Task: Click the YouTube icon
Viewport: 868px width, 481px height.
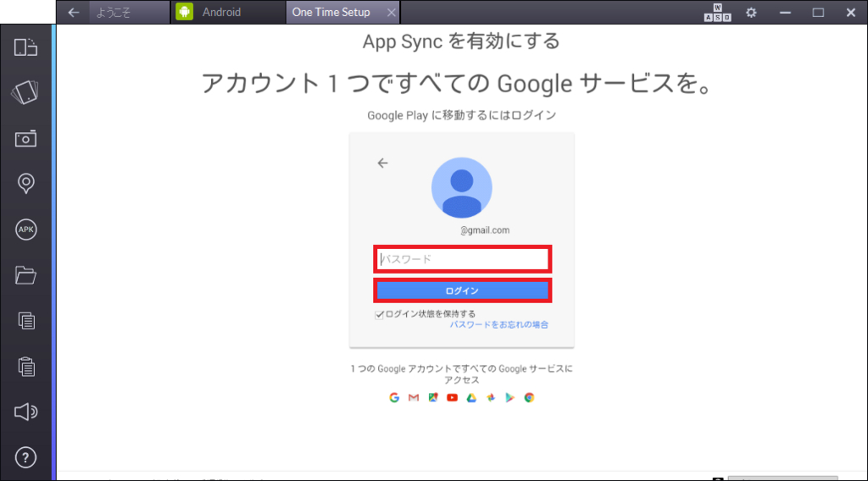Action: [453, 397]
